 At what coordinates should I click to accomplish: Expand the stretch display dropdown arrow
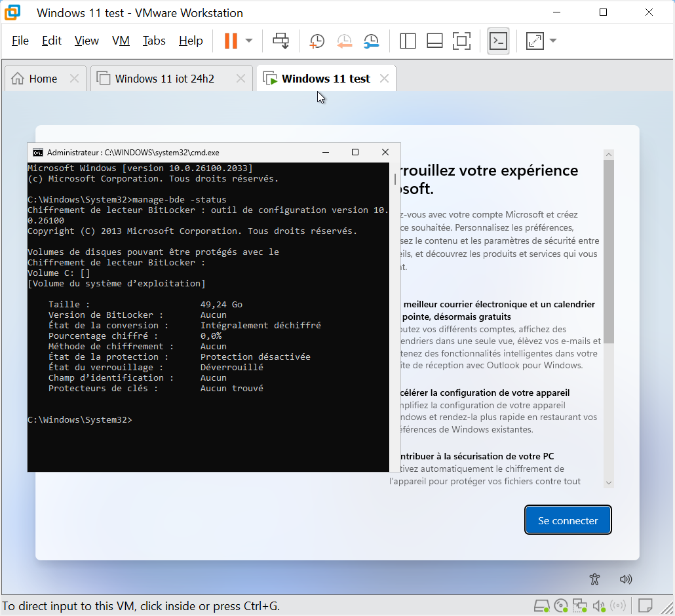[x=554, y=41]
